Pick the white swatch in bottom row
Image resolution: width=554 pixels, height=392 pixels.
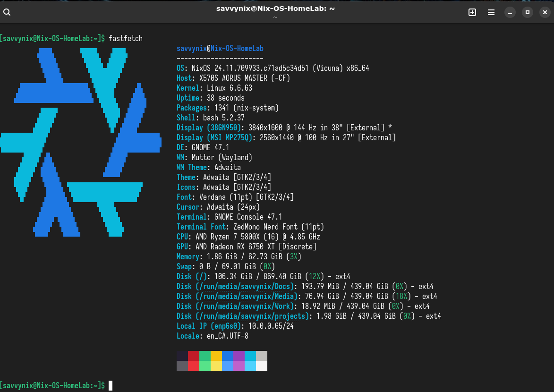pos(262,366)
